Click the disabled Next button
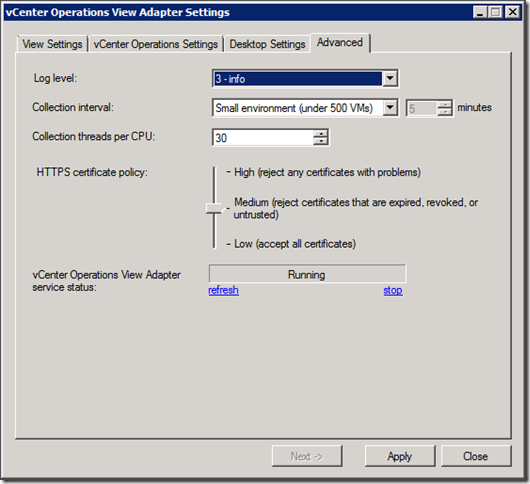 point(307,456)
